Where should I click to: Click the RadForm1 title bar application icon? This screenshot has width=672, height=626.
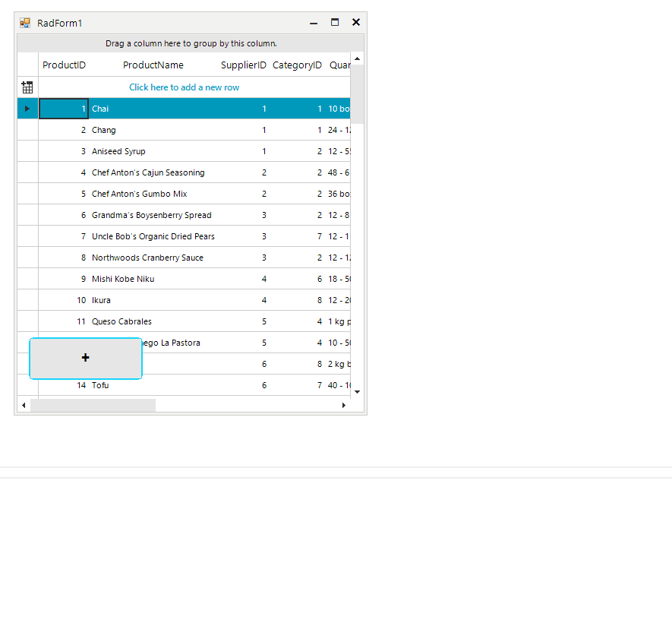[24, 23]
